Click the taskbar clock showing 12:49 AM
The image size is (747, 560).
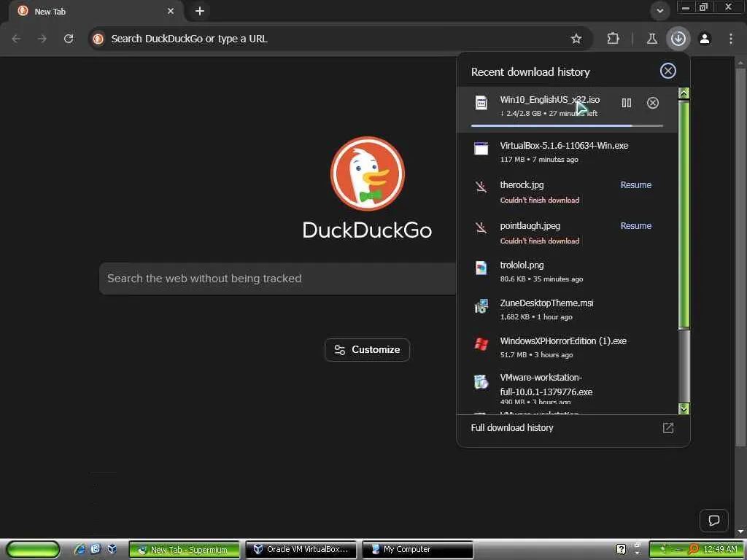coord(720,550)
